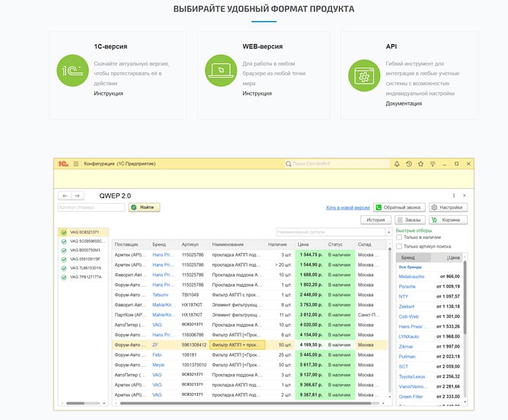Toggle the VAG 0C8321371 checkmark

point(64,233)
